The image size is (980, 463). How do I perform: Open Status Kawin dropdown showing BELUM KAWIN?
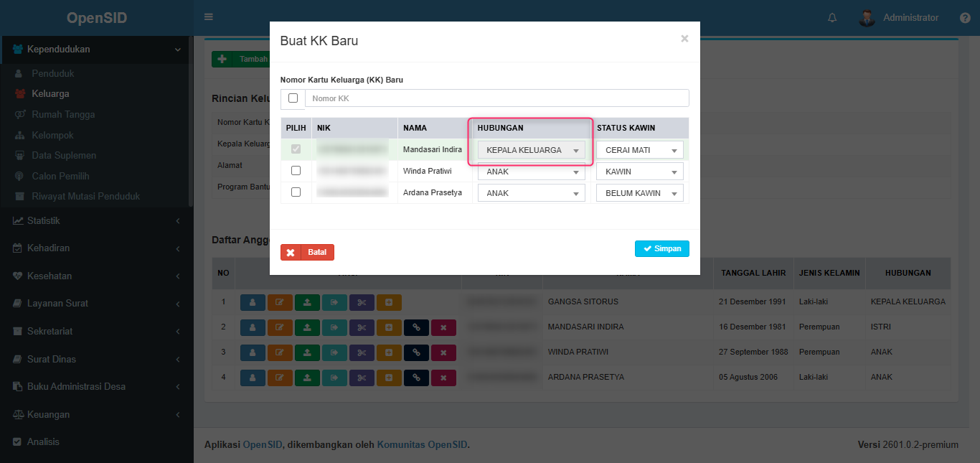[x=639, y=193]
